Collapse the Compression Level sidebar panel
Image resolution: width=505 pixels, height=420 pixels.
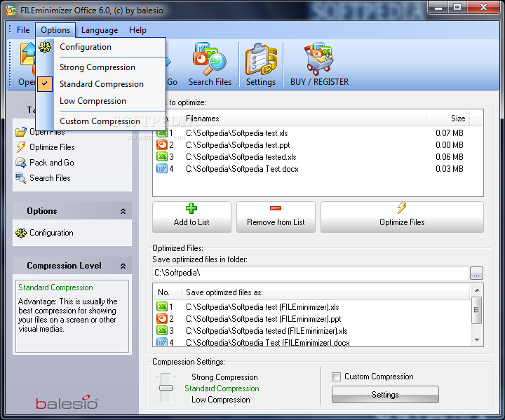point(123,266)
